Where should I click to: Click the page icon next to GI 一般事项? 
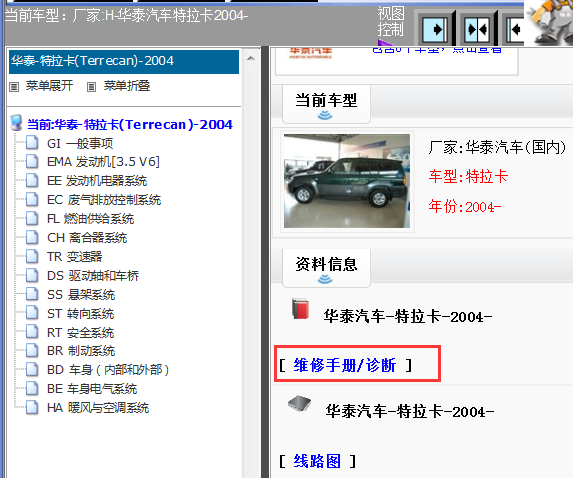32,143
